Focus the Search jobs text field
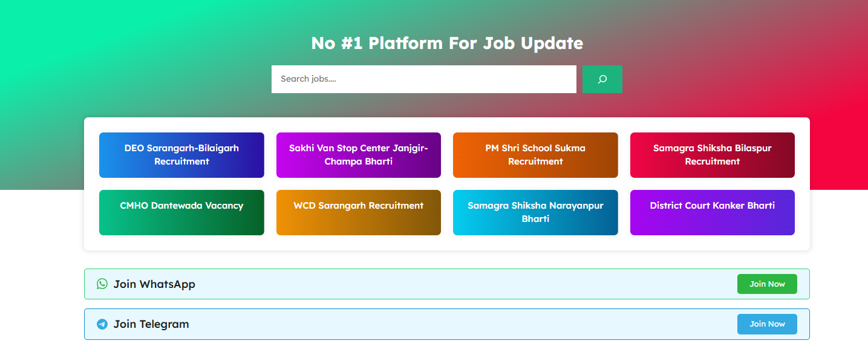 [x=423, y=79]
